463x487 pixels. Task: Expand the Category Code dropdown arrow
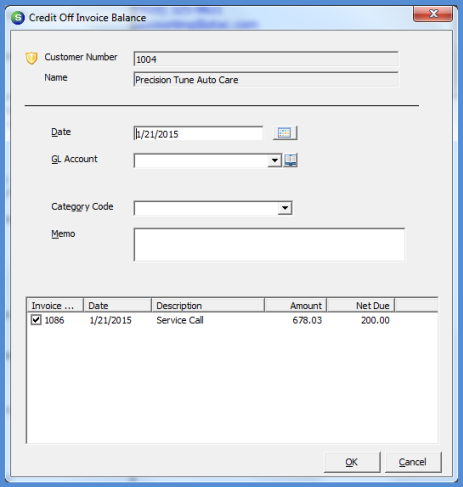(x=285, y=208)
